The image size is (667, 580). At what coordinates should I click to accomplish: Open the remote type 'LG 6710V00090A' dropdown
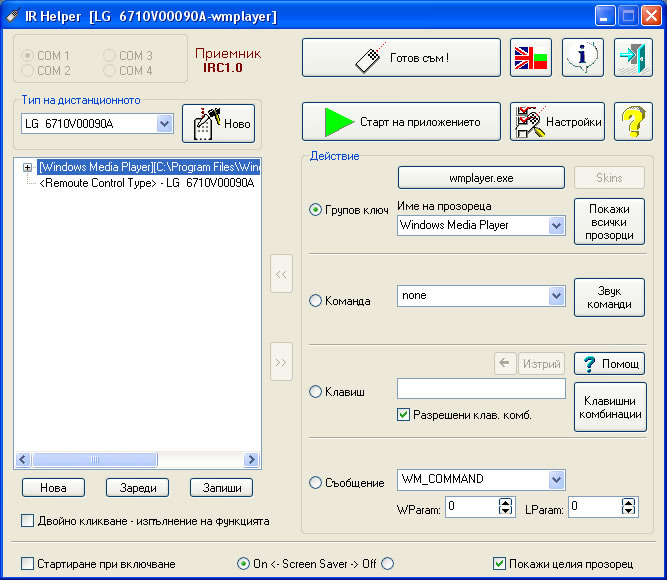164,124
